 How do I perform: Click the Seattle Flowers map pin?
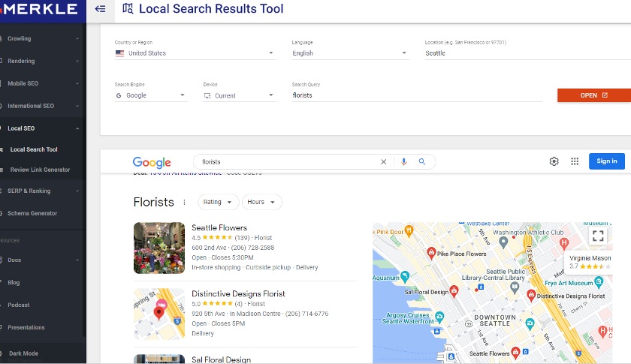pyautogui.click(x=515, y=353)
